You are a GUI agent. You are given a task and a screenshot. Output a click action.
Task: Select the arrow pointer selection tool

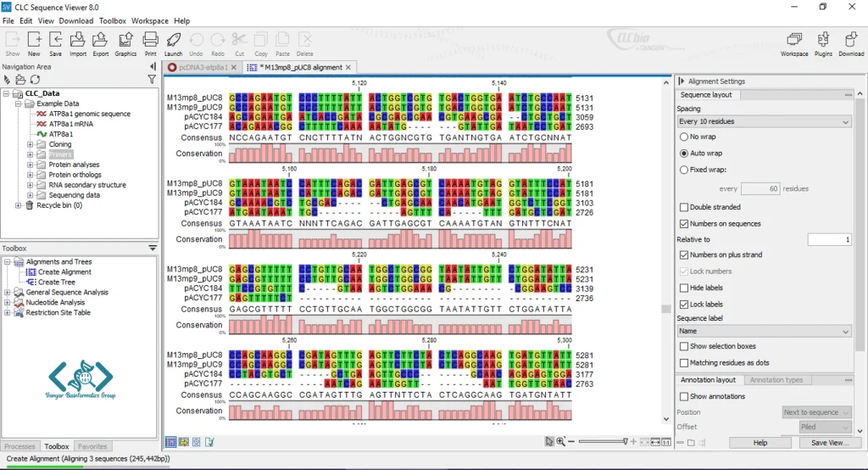click(549, 441)
